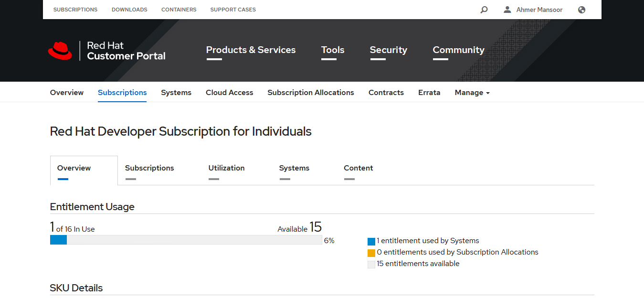The height and width of the screenshot is (299, 644).
Task: Switch to the Content tab
Action: click(359, 168)
